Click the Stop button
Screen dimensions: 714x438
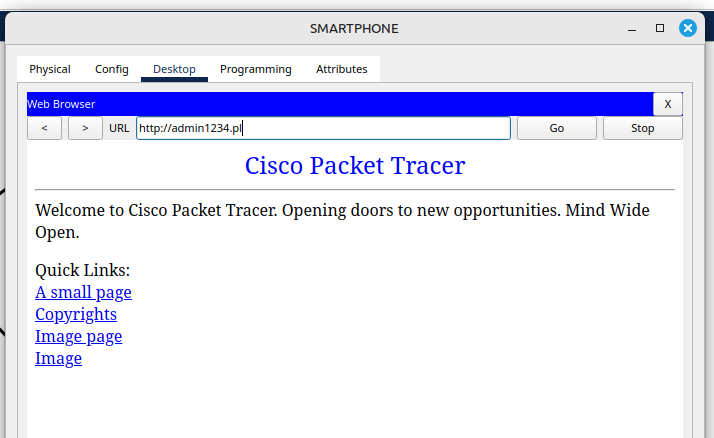(x=643, y=128)
